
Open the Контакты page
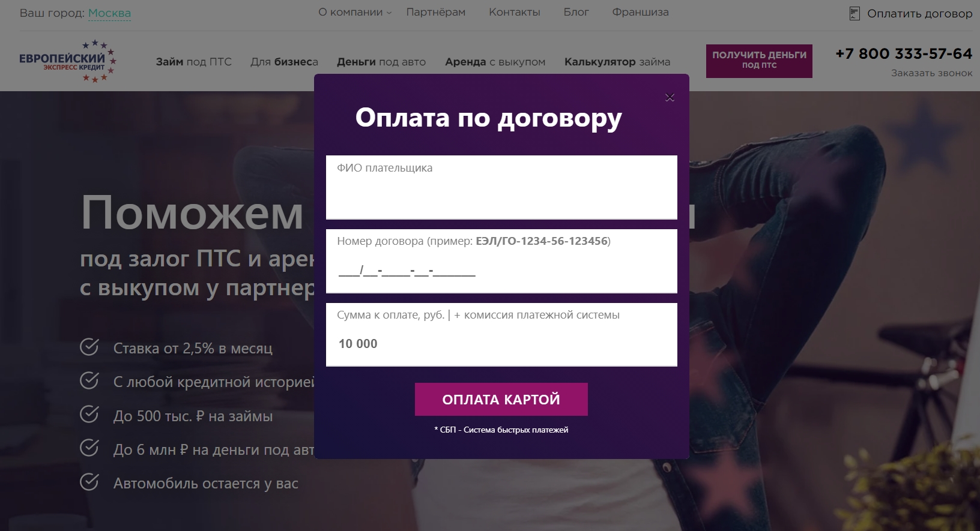[515, 12]
